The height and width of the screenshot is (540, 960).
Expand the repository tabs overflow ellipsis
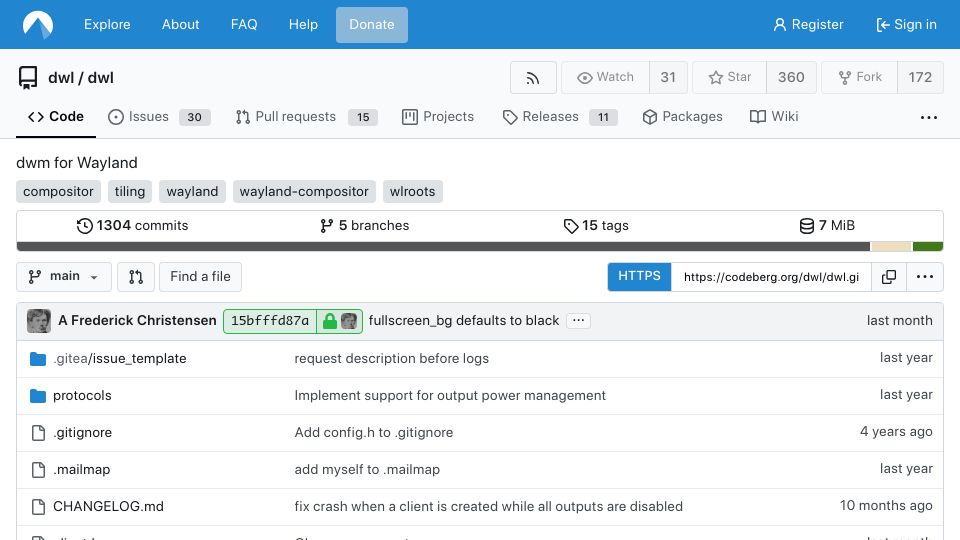929,117
